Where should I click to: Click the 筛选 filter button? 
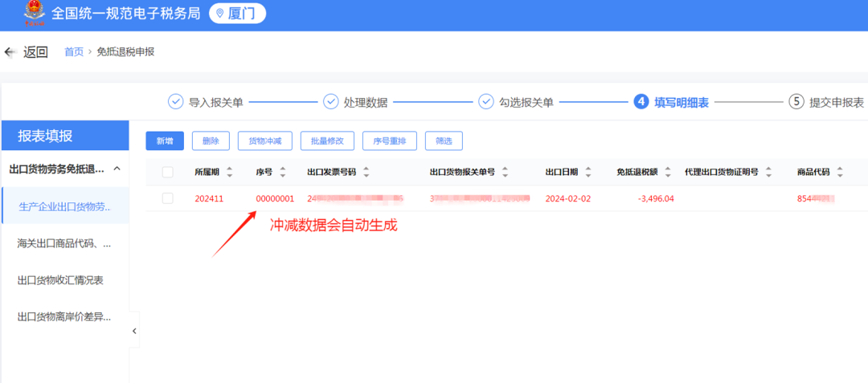(x=444, y=141)
